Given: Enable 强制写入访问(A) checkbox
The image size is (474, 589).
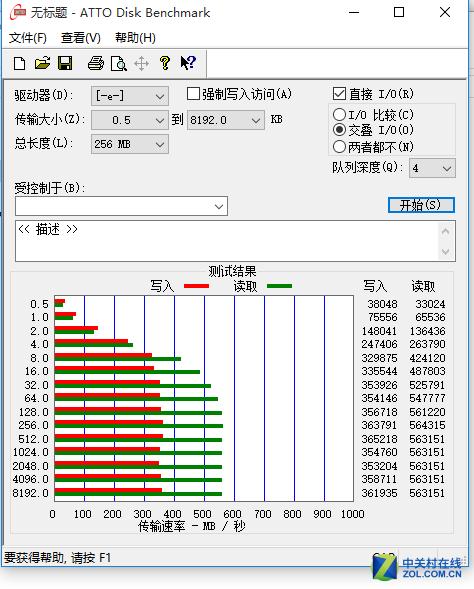Looking at the screenshot, I should pos(193,94).
